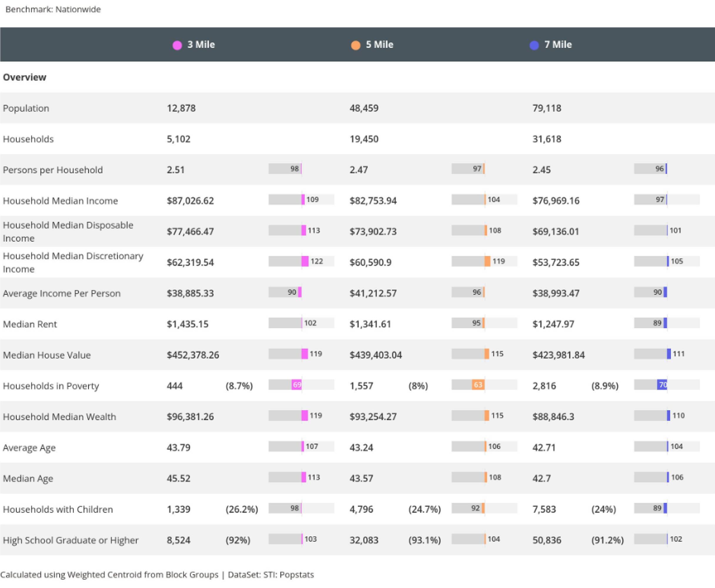This screenshot has height=588, width=715.
Task: Click the 3 Mile column header
Action: [201, 44]
